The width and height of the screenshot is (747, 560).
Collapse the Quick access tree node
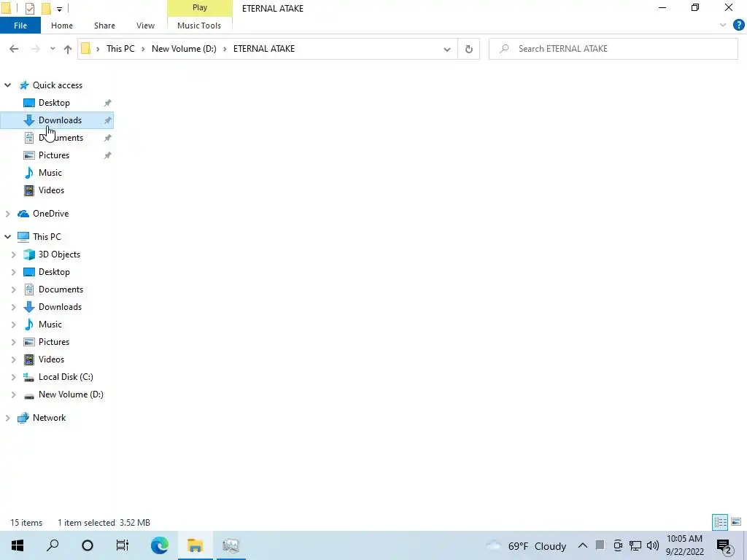pos(7,85)
